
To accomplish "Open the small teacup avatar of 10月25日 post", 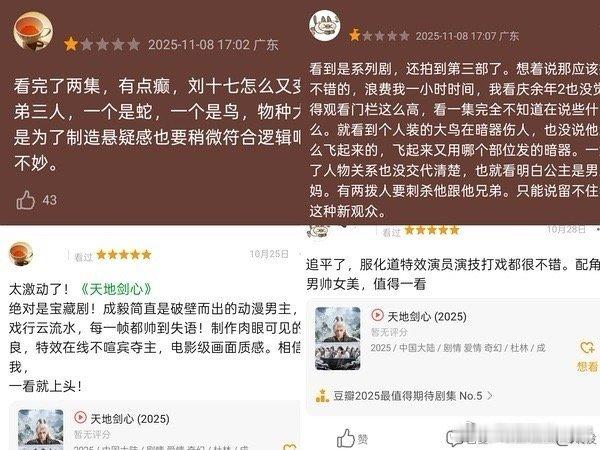I will point(21,254).
